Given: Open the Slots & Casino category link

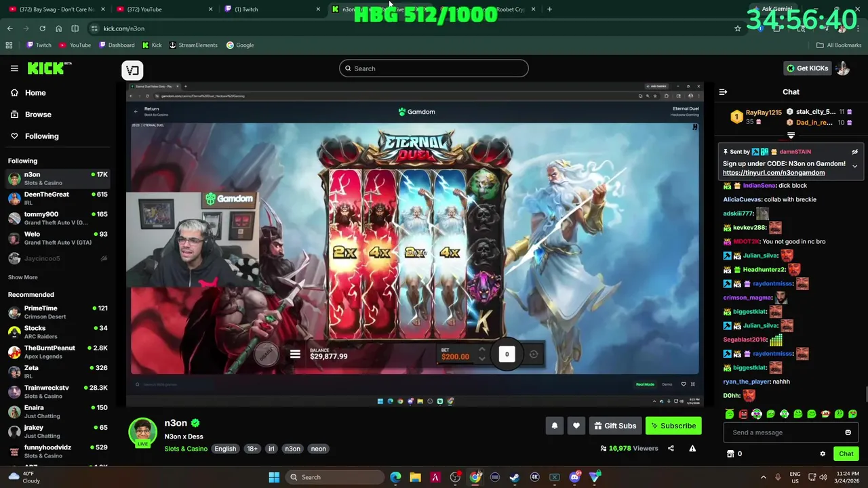Looking at the screenshot, I should click(x=186, y=449).
